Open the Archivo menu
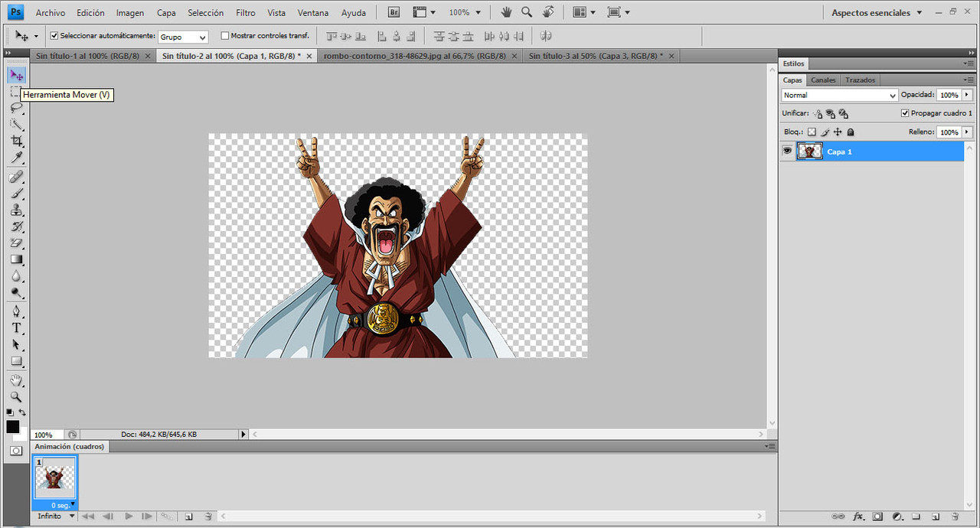 [x=51, y=13]
